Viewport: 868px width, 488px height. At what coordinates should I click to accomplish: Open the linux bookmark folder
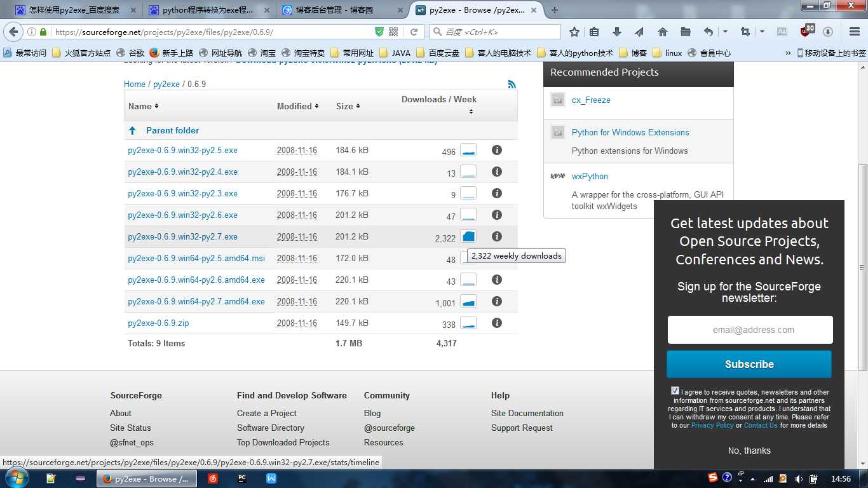(x=667, y=53)
